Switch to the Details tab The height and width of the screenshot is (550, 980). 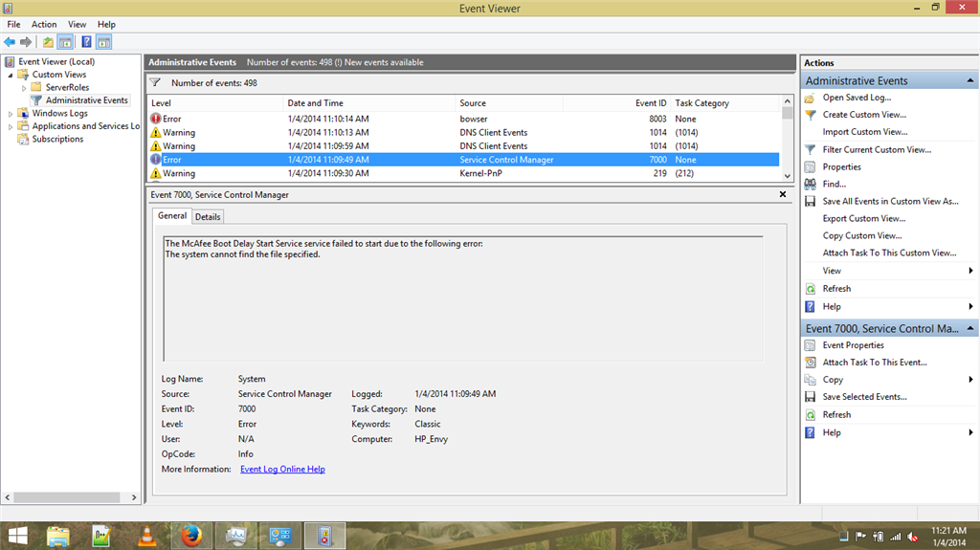coord(208,217)
